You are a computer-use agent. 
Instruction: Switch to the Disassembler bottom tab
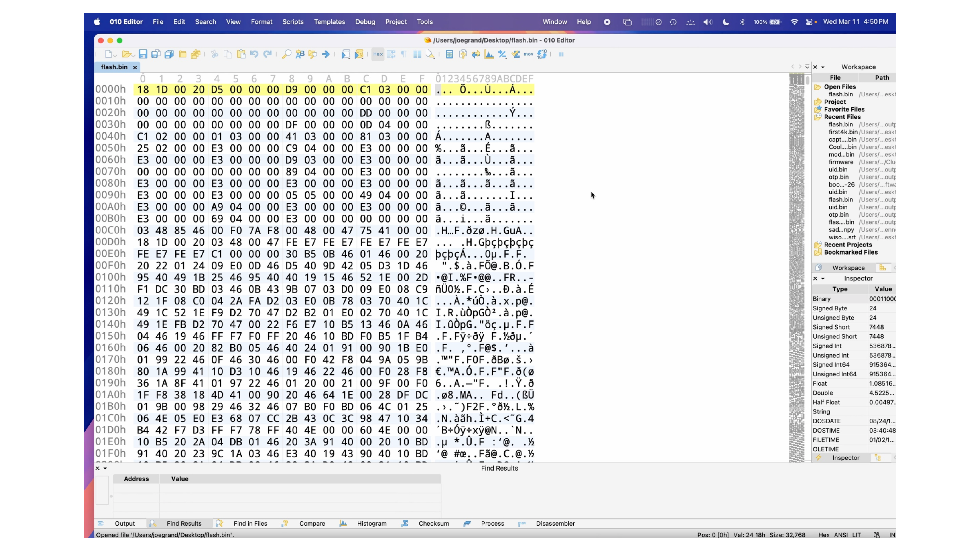click(555, 524)
